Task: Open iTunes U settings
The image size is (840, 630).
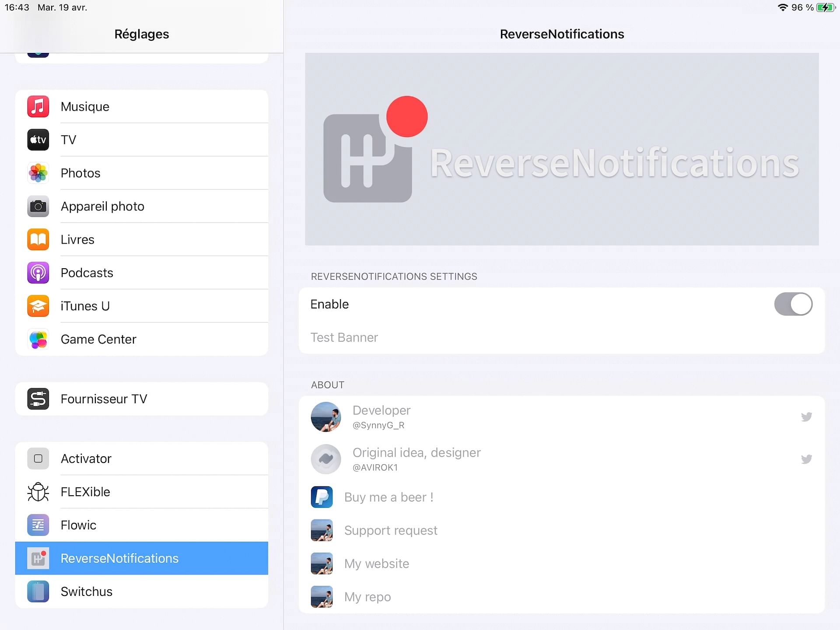Action: coord(142,306)
